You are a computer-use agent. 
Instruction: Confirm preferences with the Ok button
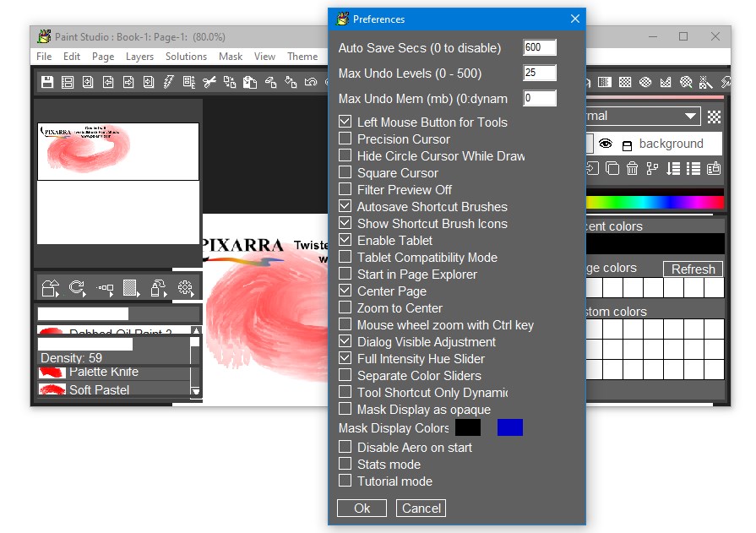click(362, 509)
